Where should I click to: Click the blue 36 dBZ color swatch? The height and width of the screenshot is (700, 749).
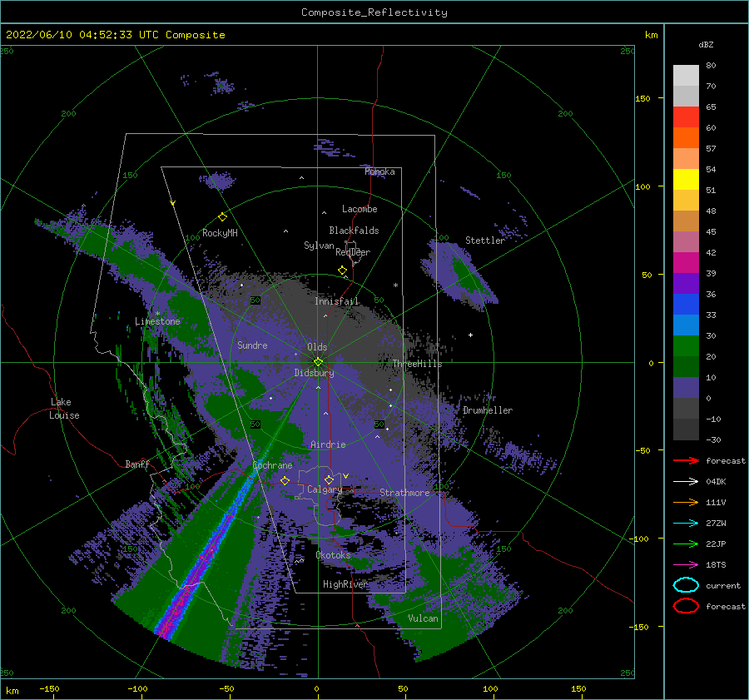pos(686,304)
